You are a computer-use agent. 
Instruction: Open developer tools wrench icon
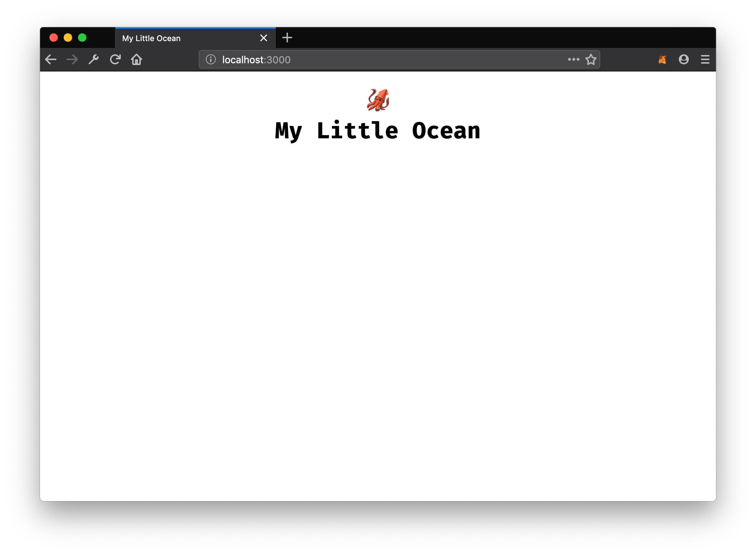(x=94, y=59)
